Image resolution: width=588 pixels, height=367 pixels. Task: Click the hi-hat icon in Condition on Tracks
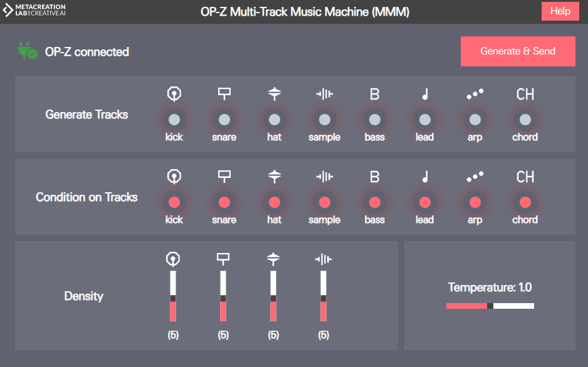click(275, 177)
